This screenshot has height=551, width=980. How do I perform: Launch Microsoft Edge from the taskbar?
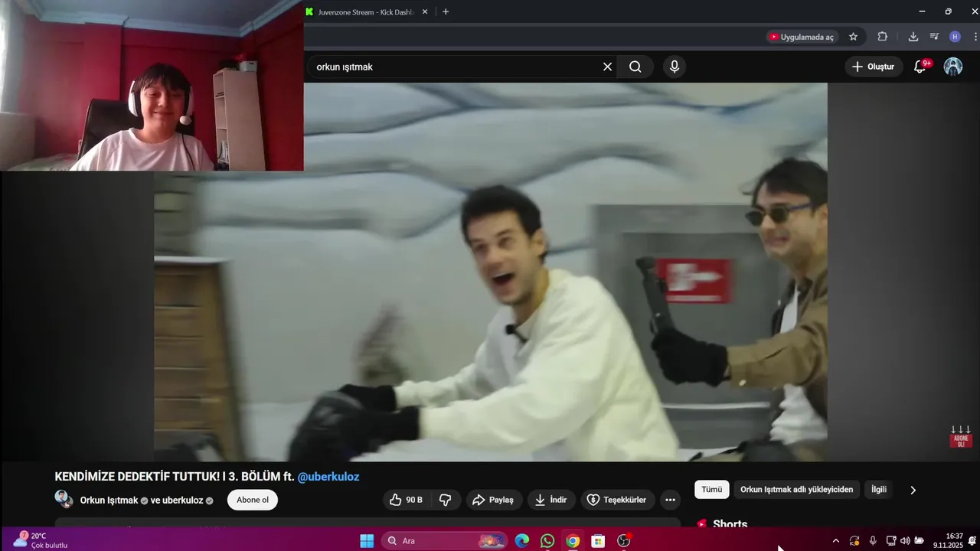pyautogui.click(x=522, y=541)
